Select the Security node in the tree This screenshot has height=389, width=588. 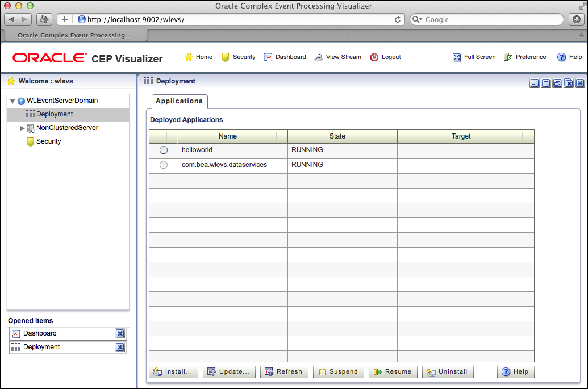(x=48, y=141)
